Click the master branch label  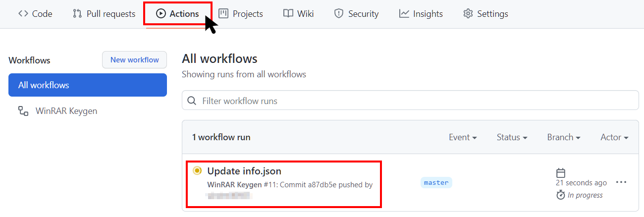click(x=436, y=183)
